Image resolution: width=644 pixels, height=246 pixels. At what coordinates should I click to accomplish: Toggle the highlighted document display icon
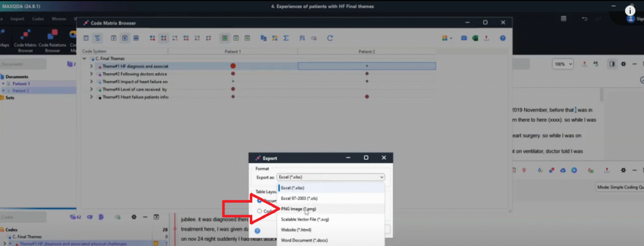pyautogui.click(x=125, y=38)
